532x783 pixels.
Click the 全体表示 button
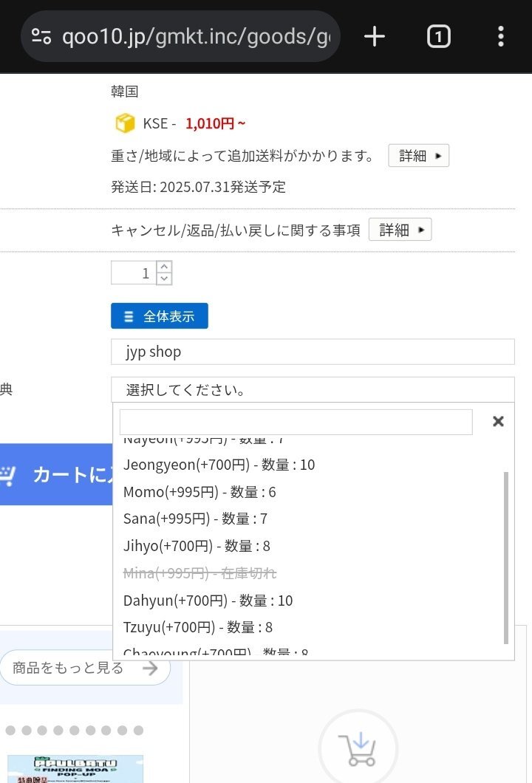[160, 315]
